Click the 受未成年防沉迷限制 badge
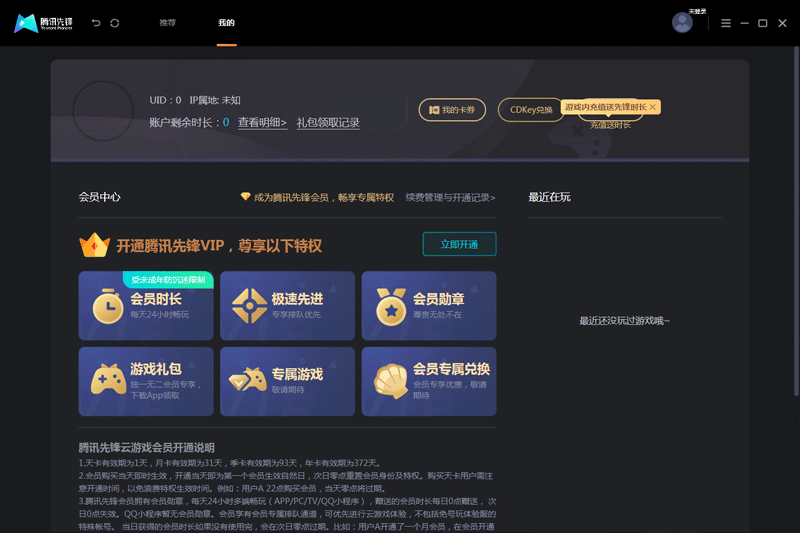800x533 pixels. click(168, 280)
